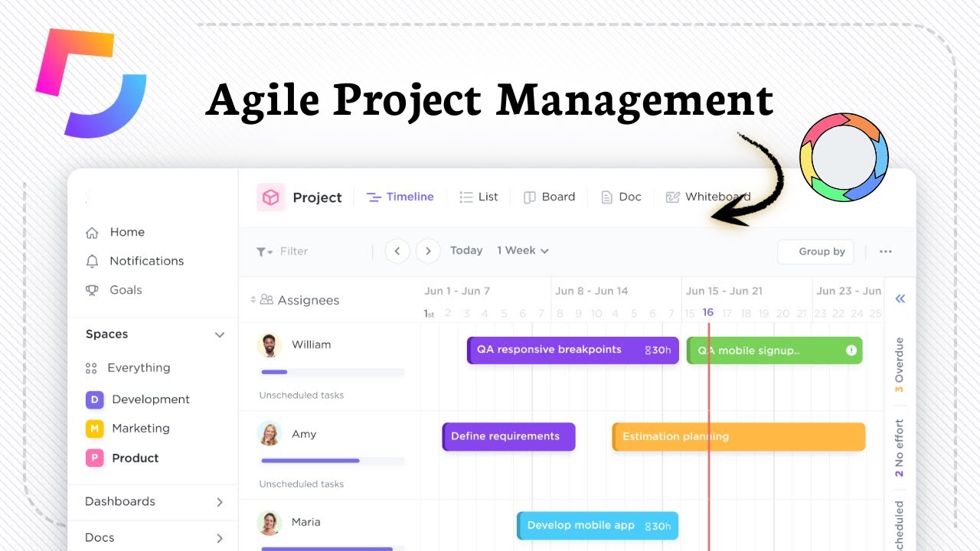Click Amy's avatar
The height and width of the screenshot is (551, 980).
269,434
